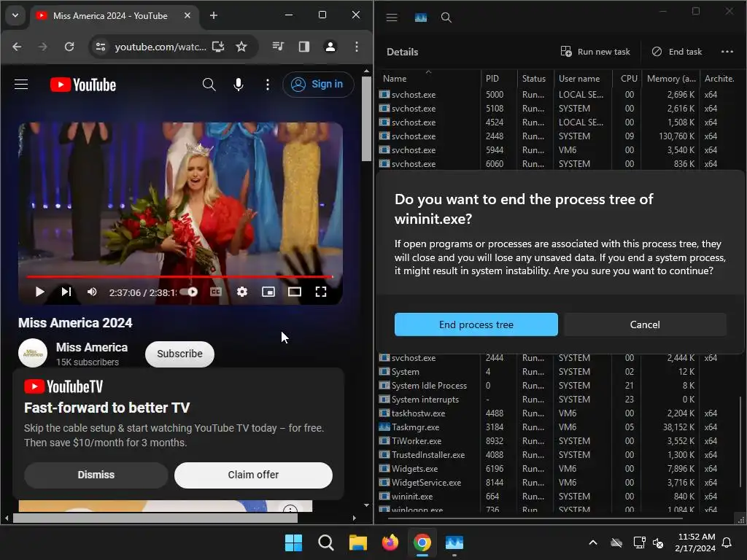Seek on the red video progress bar
Image resolution: width=747 pixels, height=560 pixels.
(179, 276)
